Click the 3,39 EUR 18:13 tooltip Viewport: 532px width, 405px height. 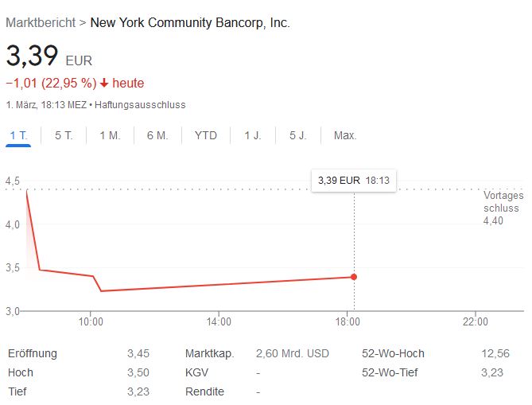click(x=354, y=180)
